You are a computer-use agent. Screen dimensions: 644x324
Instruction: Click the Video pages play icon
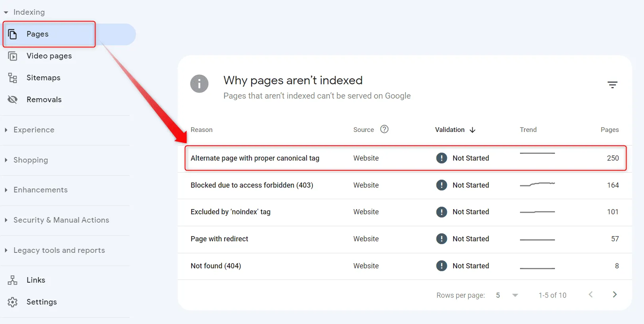click(12, 56)
